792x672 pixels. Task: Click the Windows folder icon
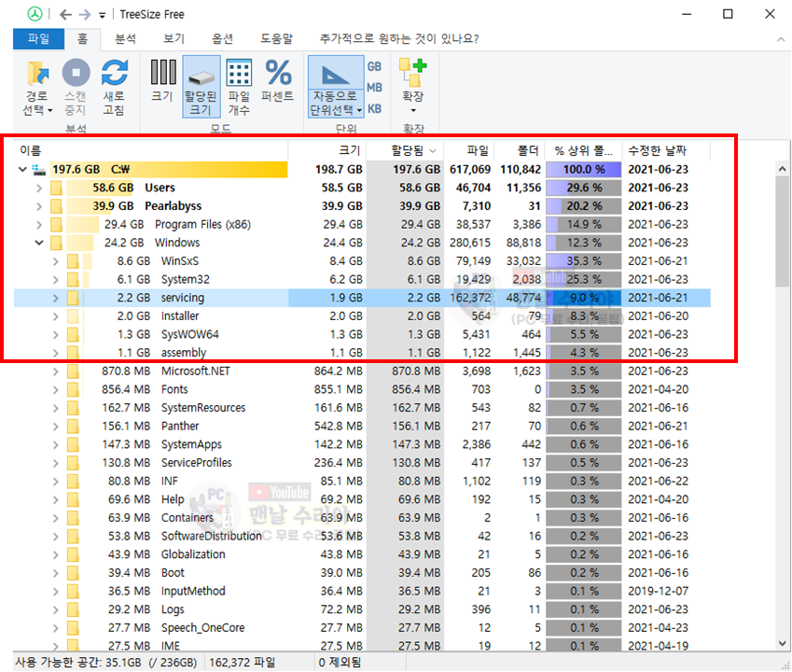point(57,243)
